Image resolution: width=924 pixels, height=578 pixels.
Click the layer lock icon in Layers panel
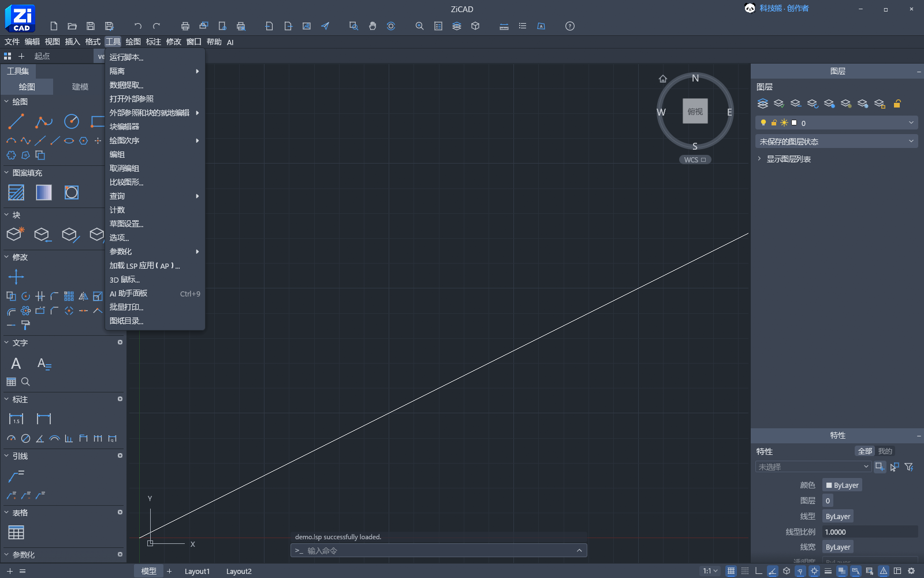[897, 104]
